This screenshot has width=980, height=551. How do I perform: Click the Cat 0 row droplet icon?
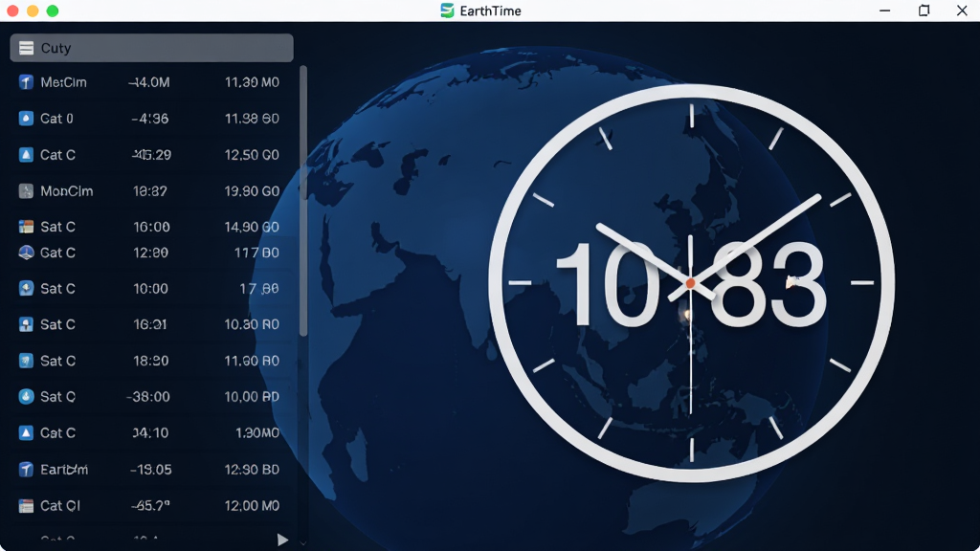tap(26, 119)
